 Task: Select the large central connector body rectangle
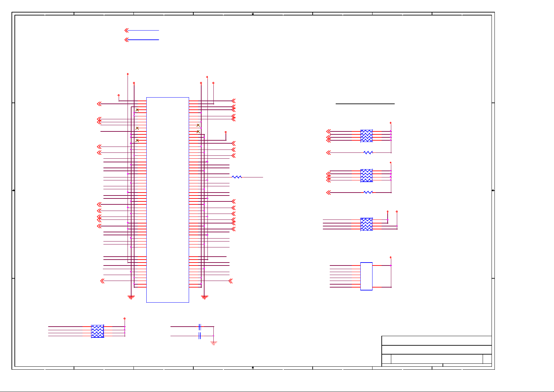click(x=168, y=200)
